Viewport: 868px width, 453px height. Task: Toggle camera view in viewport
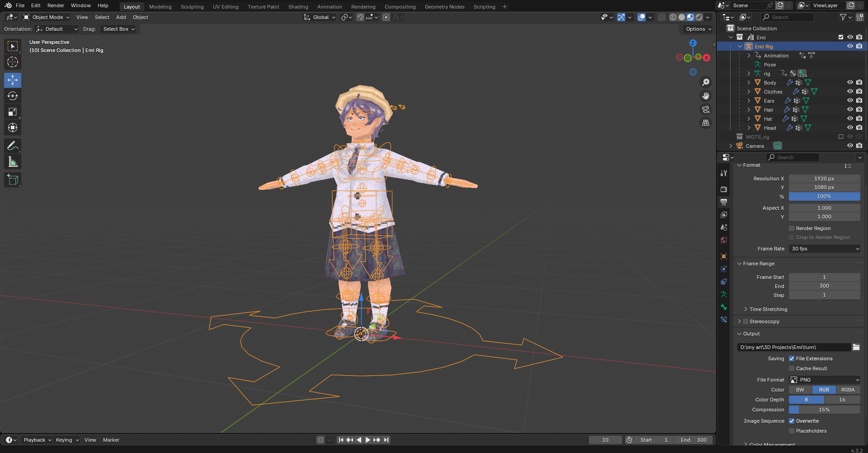[x=705, y=109]
